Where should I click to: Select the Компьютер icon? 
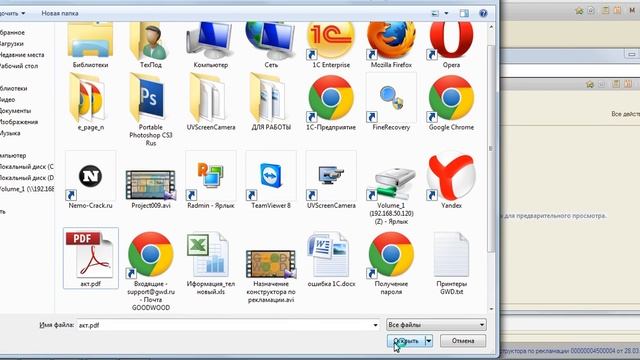pos(211,41)
